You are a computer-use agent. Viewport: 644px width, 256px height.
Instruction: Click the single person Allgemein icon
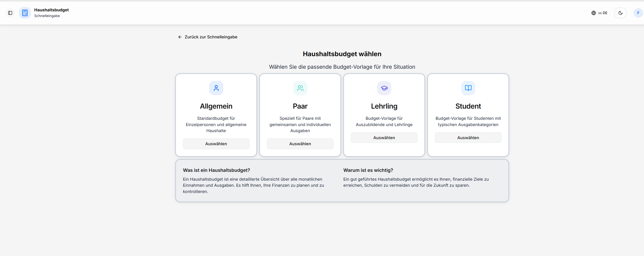click(x=216, y=88)
